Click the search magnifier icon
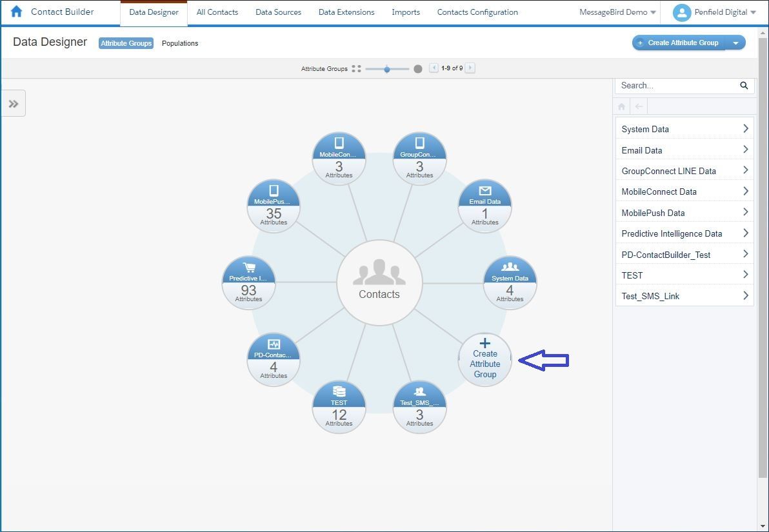This screenshot has height=532, width=769. coord(744,85)
